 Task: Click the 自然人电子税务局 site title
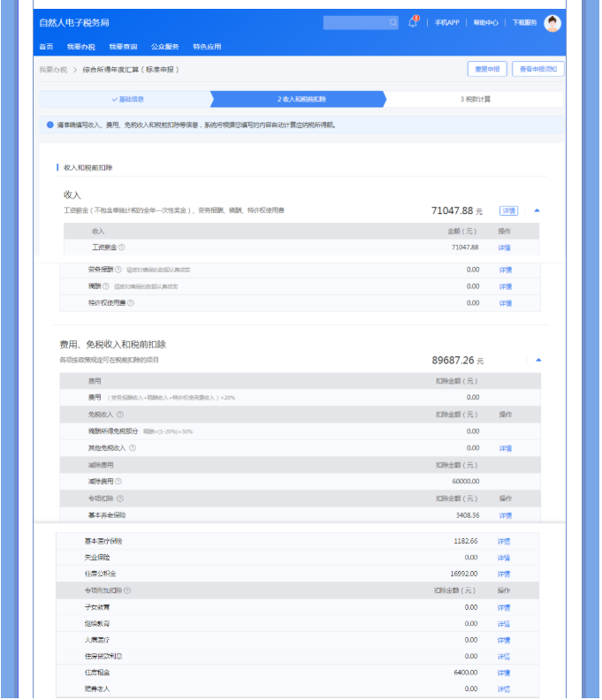point(74,22)
